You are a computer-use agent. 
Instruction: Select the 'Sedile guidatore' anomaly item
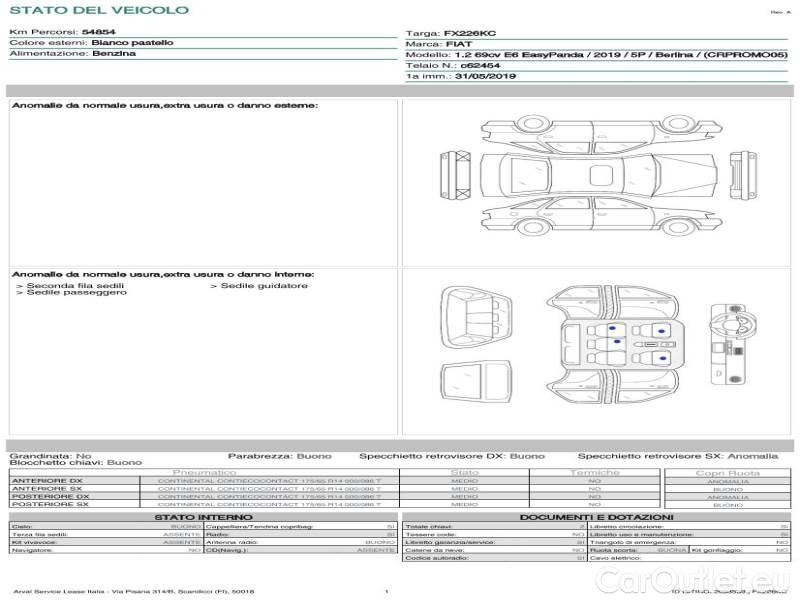pyautogui.click(x=260, y=286)
